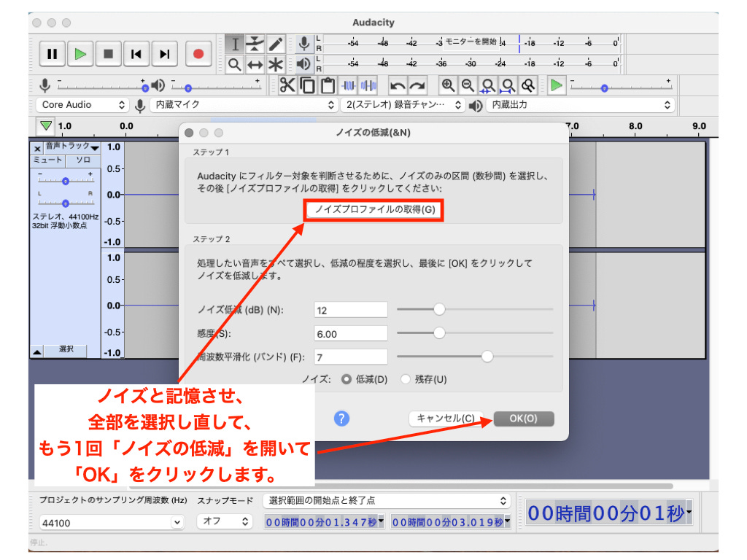Close the 音声トラック with the X button
Viewport: 747px width, 560px height.
tap(37, 149)
